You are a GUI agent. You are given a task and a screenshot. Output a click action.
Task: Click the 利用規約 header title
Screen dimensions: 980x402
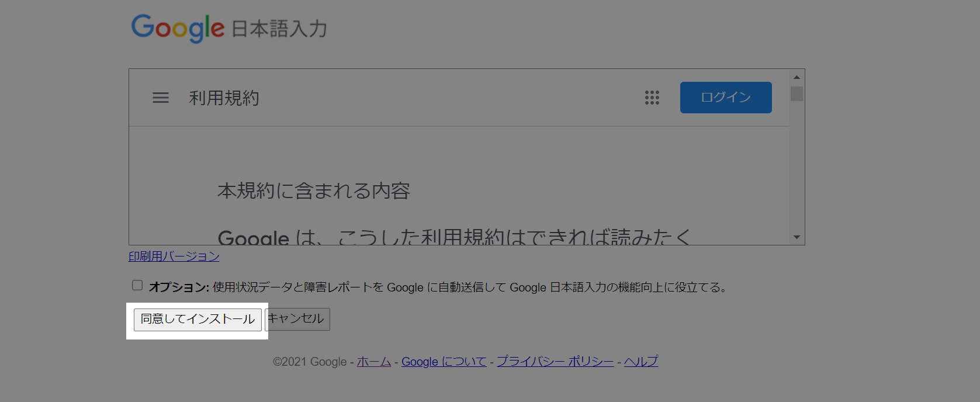point(224,98)
